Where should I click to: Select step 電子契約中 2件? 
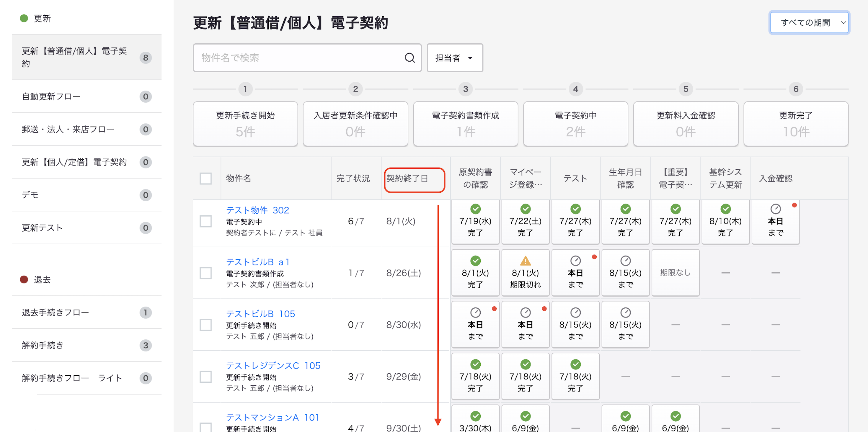[575, 124]
